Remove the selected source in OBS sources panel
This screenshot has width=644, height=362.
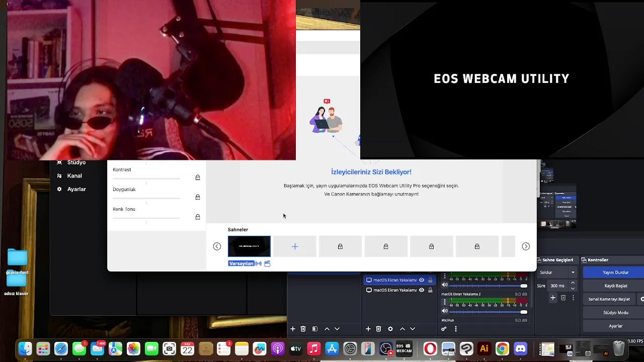[x=378, y=329]
